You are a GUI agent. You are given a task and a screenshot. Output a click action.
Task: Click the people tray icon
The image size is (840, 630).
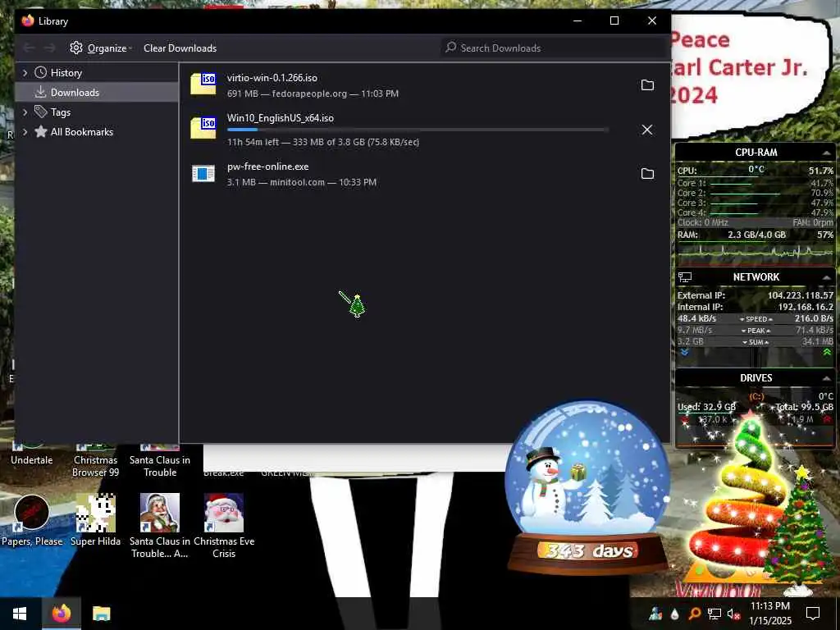tap(655, 614)
